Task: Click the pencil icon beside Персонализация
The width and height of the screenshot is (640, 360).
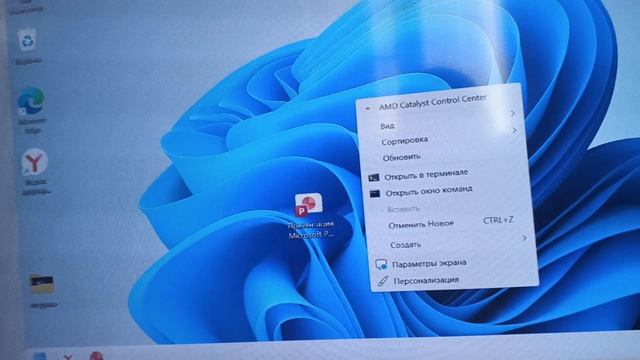Action: pyautogui.click(x=382, y=281)
